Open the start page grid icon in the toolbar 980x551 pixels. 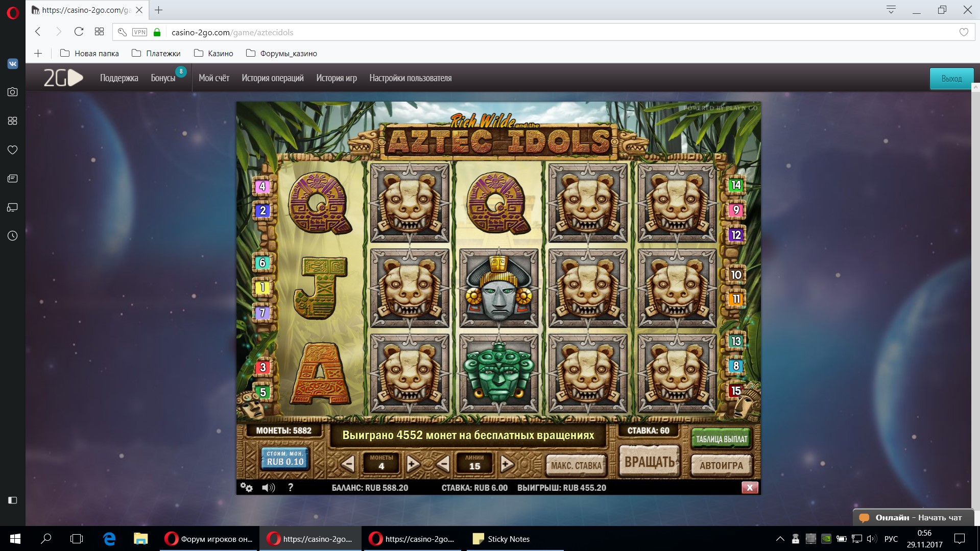click(99, 32)
